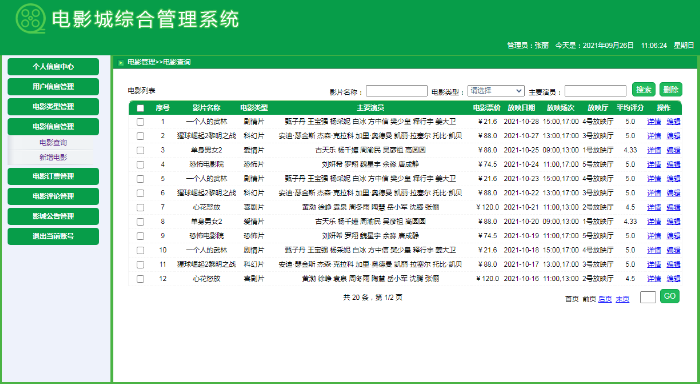The width and height of the screenshot is (700, 384).
Task: Edit row 7 via 编辑 link
Action: pos(673,207)
